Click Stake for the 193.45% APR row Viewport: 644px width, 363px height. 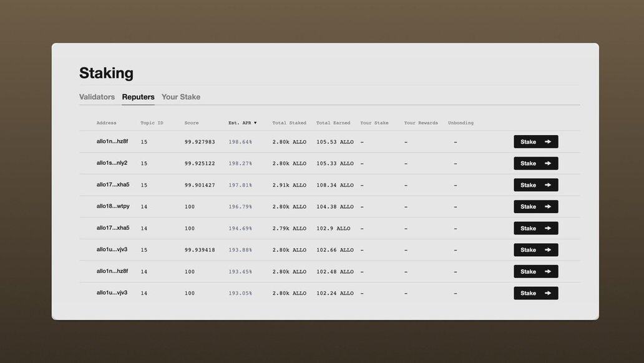coord(535,272)
